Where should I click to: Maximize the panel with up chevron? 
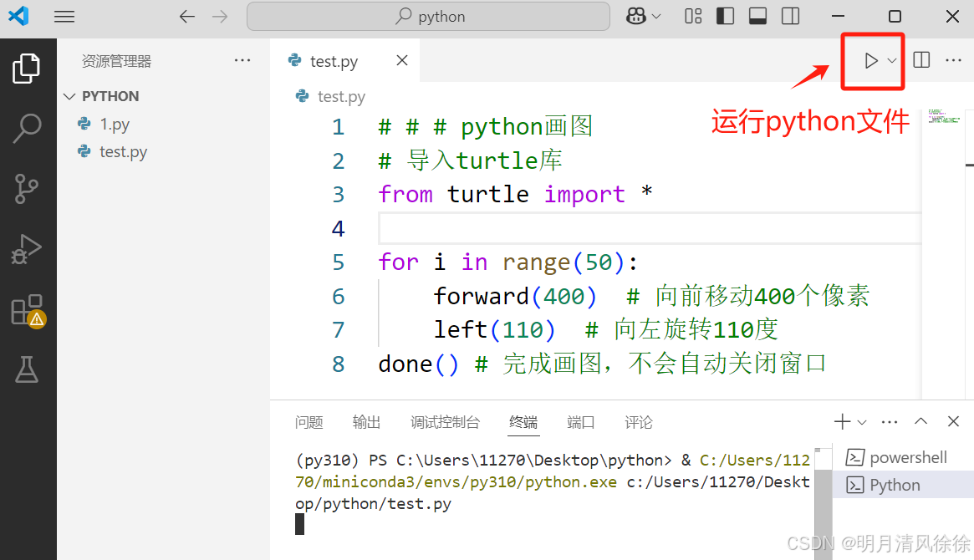[x=920, y=421]
